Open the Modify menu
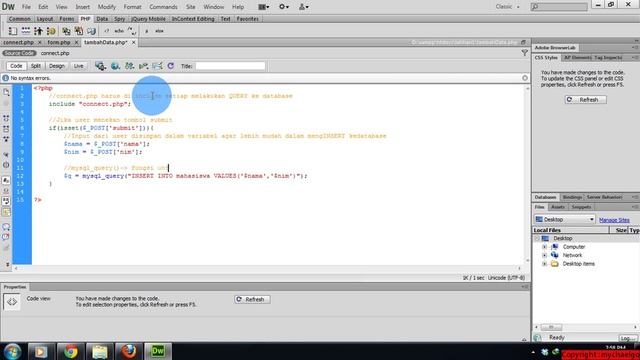 click(x=107, y=7)
